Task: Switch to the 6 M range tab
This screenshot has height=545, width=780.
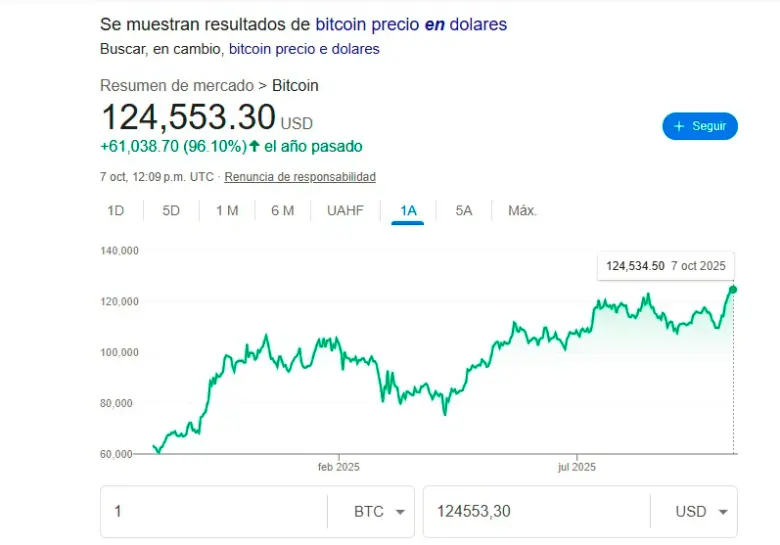Action: [x=282, y=211]
